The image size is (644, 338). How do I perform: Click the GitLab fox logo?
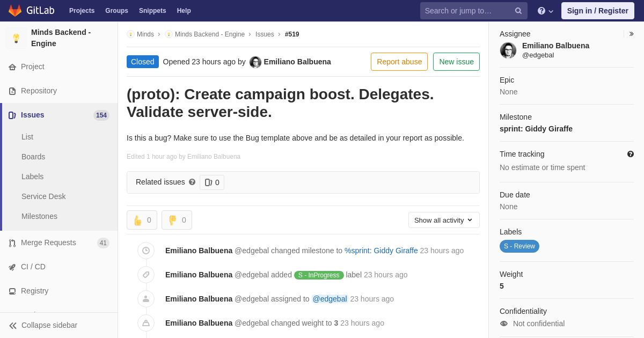(15, 11)
